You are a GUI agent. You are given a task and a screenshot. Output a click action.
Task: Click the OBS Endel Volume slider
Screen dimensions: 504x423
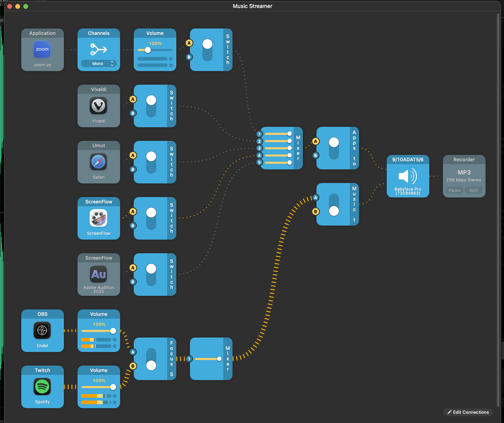[99, 331]
